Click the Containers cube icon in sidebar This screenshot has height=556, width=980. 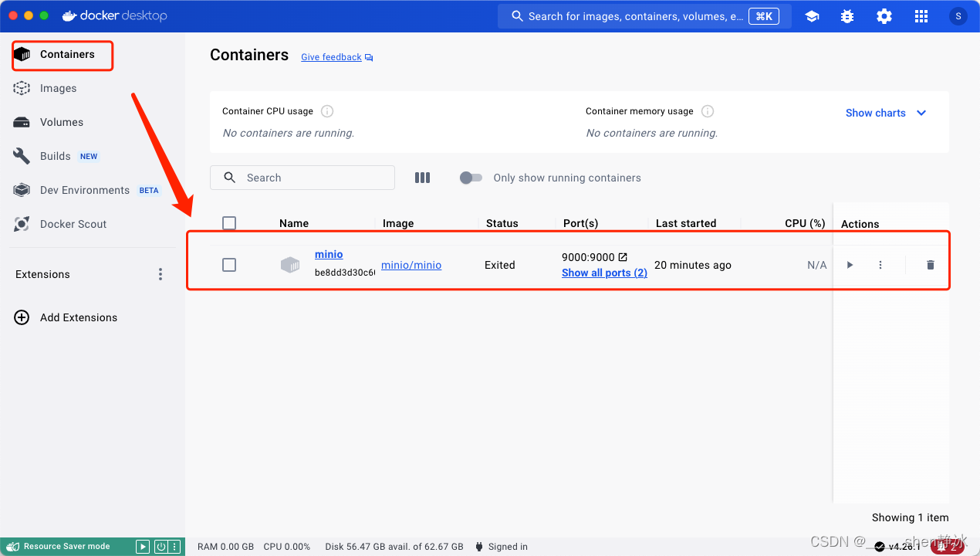pyautogui.click(x=22, y=54)
